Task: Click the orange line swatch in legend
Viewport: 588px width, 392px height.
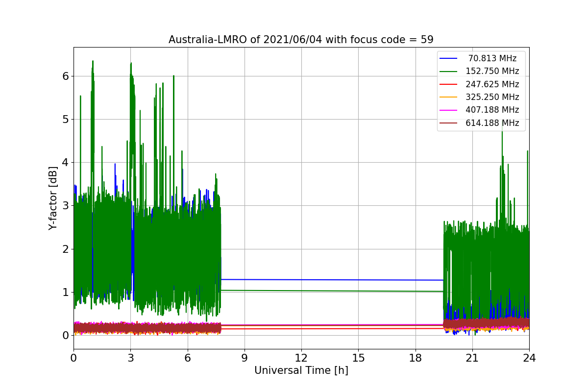Action: coord(449,97)
